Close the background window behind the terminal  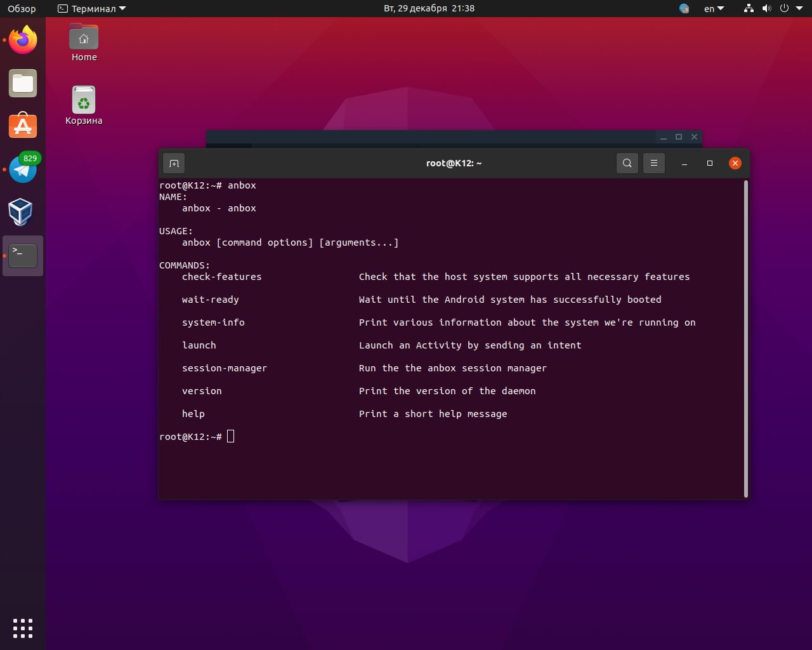[x=694, y=137]
